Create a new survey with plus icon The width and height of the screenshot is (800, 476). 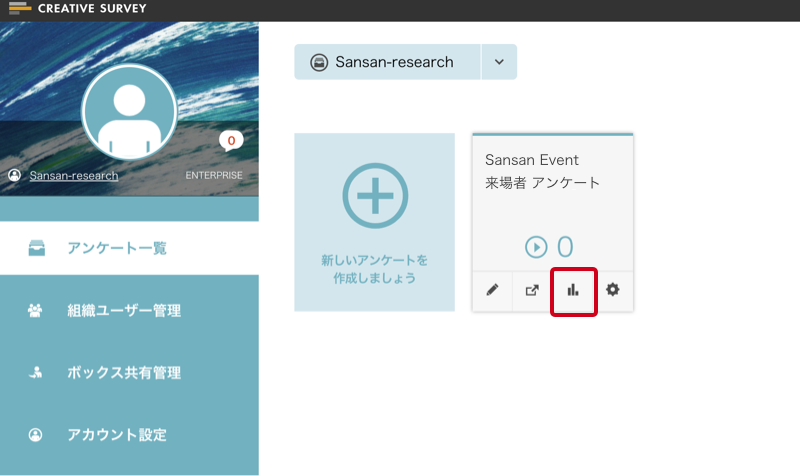pos(375,195)
